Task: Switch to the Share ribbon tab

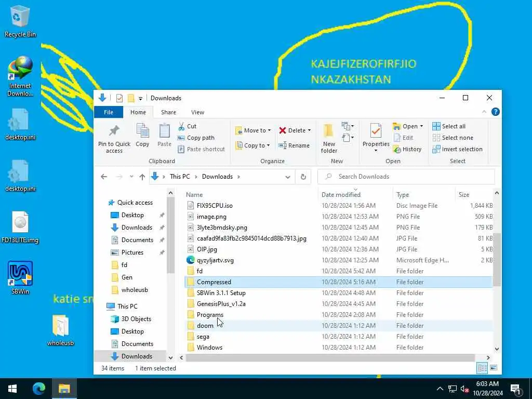Action: [x=169, y=112]
